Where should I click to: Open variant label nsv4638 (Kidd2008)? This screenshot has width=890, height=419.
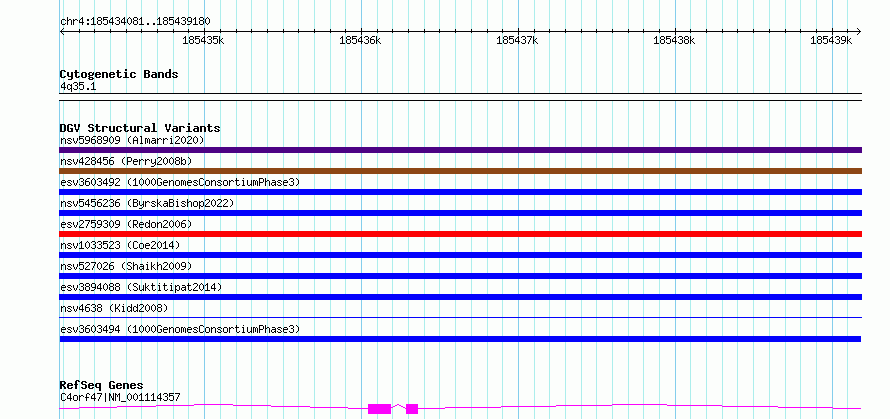[114, 308]
